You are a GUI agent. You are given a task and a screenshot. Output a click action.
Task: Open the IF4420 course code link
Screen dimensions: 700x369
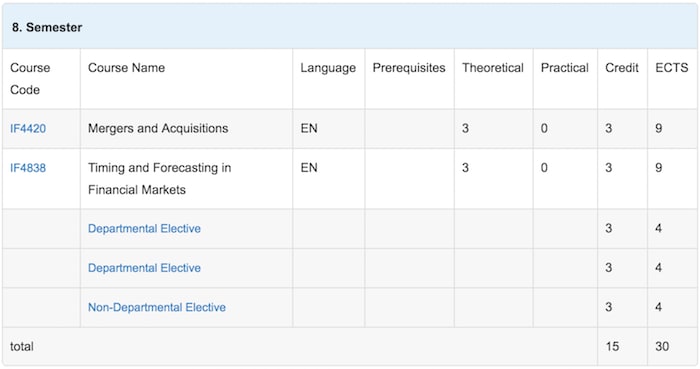tap(28, 129)
